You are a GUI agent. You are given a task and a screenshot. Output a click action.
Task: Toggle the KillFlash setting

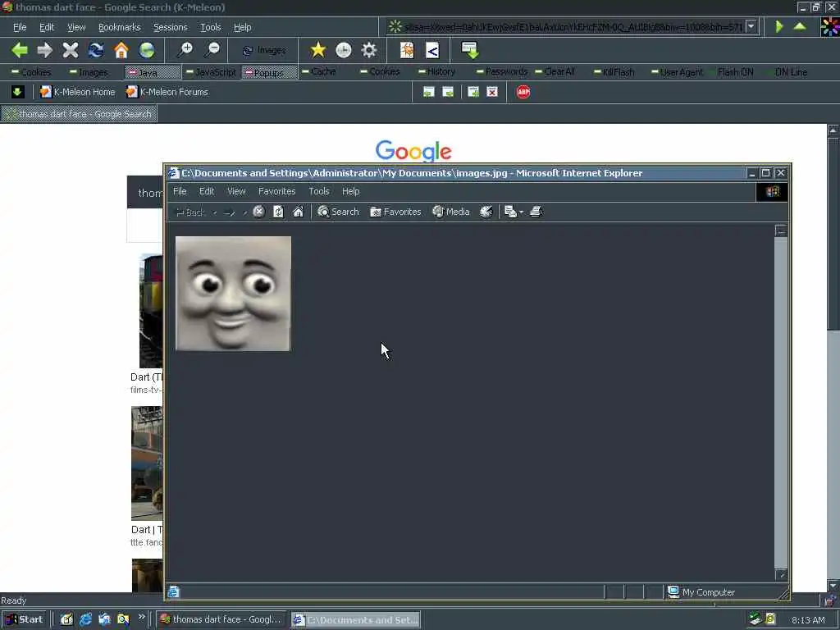point(614,72)
